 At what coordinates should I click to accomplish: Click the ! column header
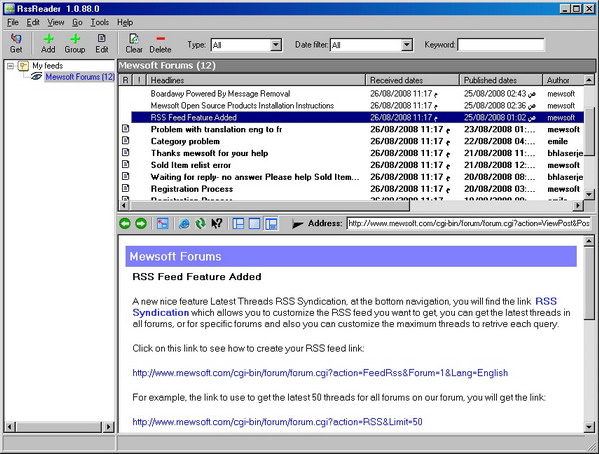pos(139,80)
